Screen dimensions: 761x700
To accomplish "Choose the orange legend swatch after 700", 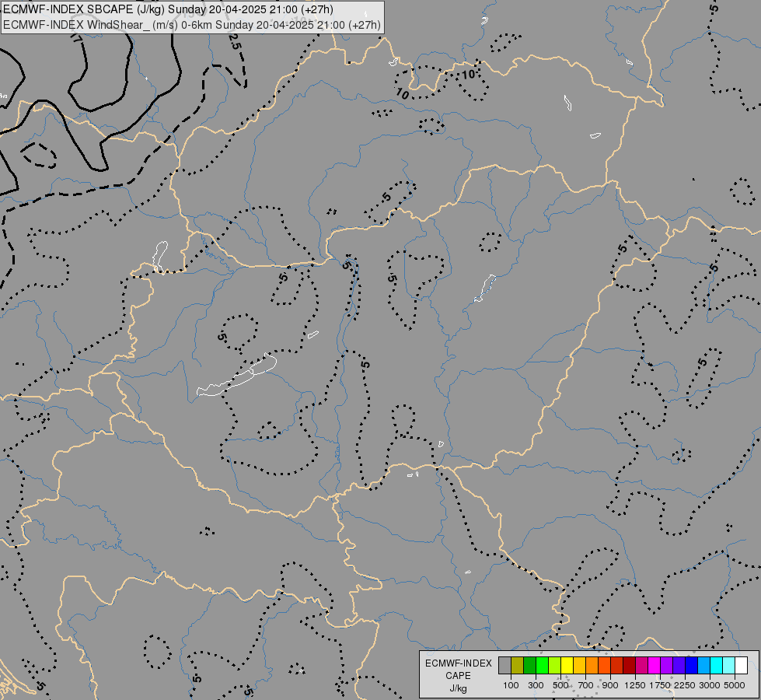I will click(592, 665).
